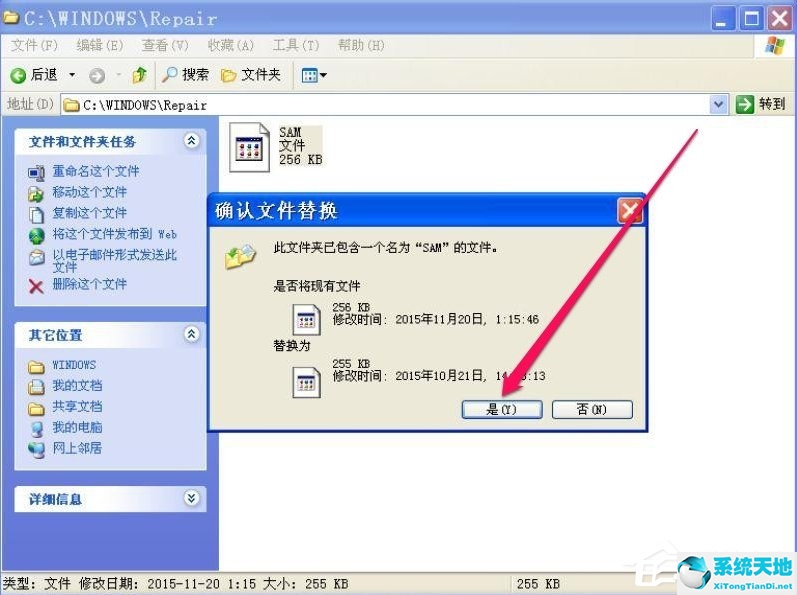Click 以电子邮件形式发送此文件 link
The image size is (797, 595).
[114, 260]
